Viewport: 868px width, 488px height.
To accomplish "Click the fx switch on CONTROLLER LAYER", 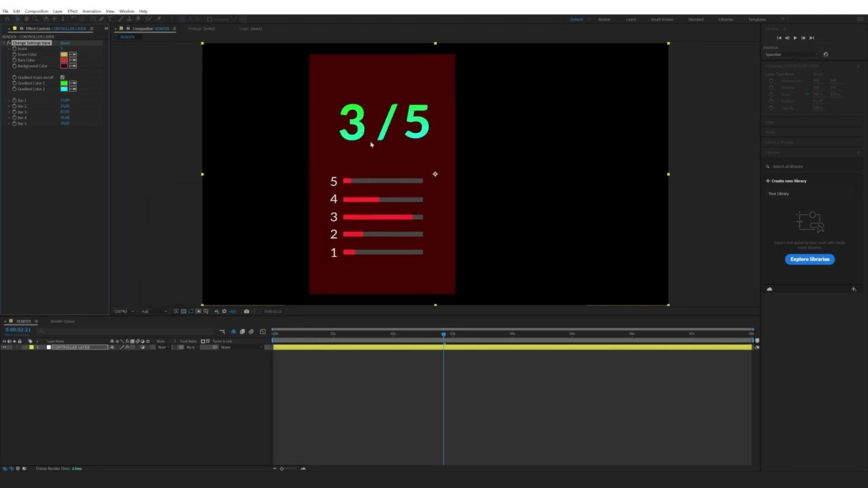I will click(127, 347).
